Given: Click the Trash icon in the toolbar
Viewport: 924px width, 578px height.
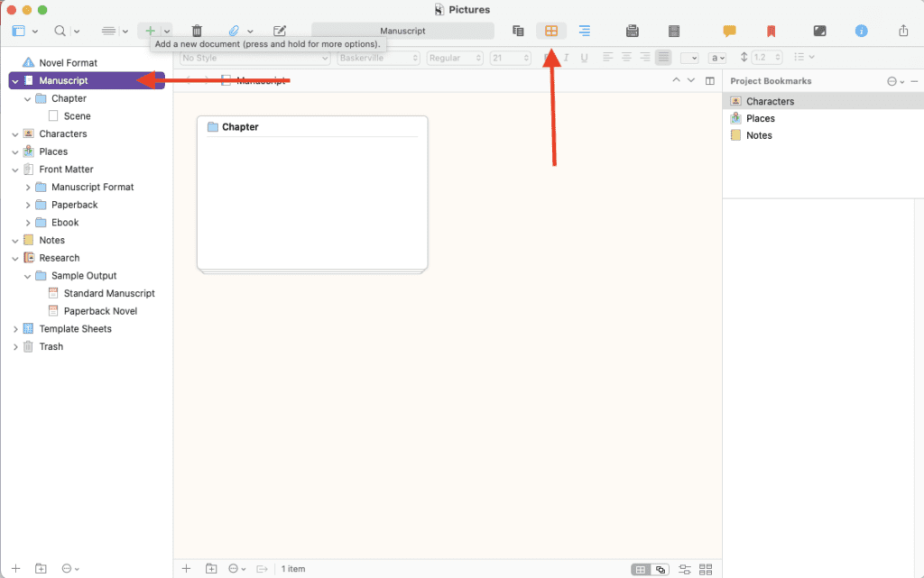Looking at the screenshot, I should coord(197,31).
